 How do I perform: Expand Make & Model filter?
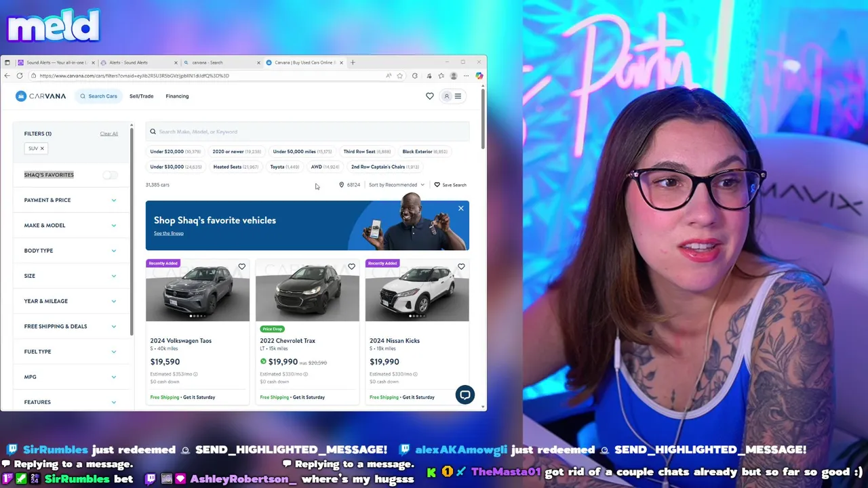(x=70, y=225)
